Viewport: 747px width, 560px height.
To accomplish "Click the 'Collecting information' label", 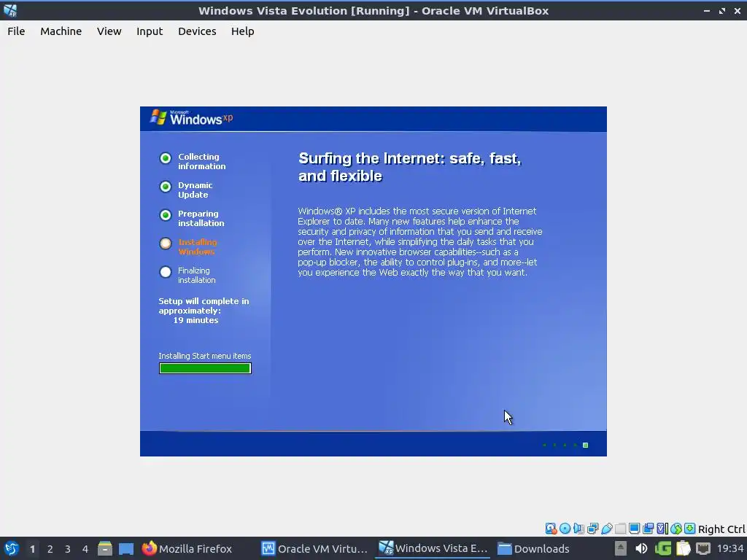I will point(201,161).
